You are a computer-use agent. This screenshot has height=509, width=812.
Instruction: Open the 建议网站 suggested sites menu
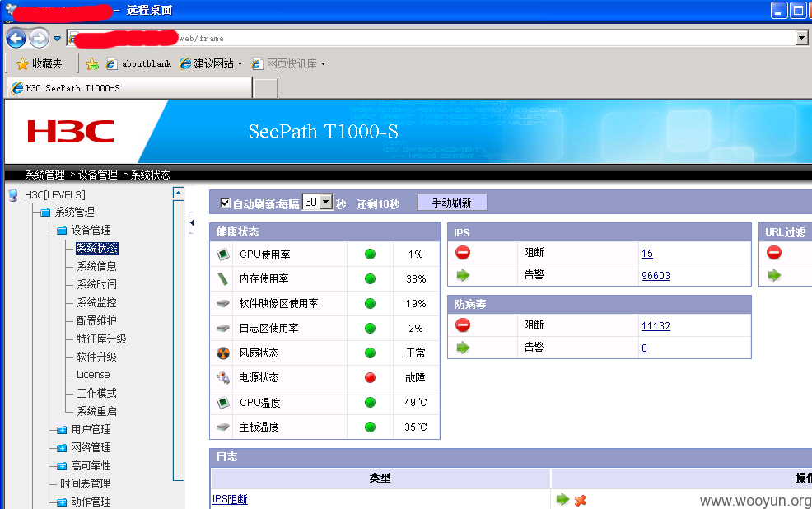[211, 63]
